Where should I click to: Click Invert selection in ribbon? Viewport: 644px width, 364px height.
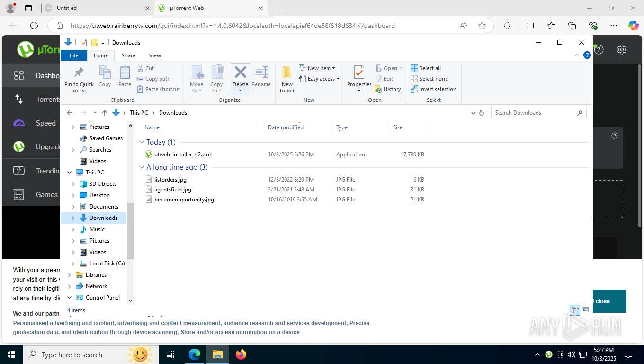pyautogui.click(x=433, y=89)
